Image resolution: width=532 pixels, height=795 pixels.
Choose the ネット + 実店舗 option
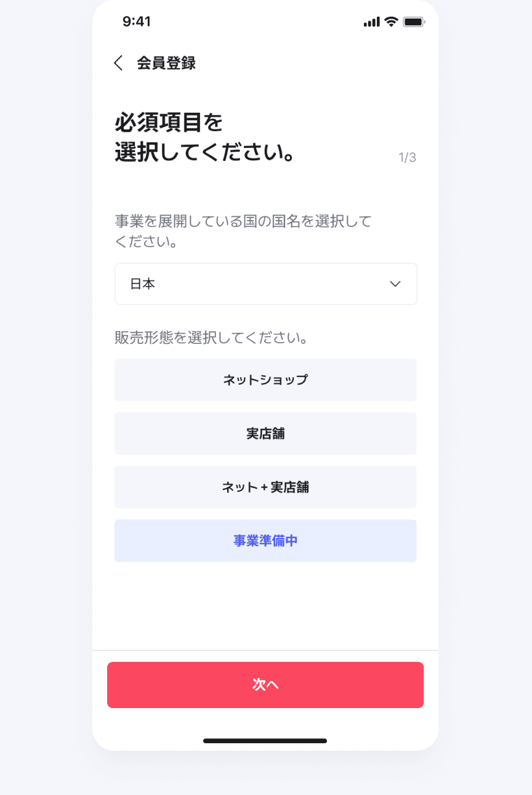(265, 487)
